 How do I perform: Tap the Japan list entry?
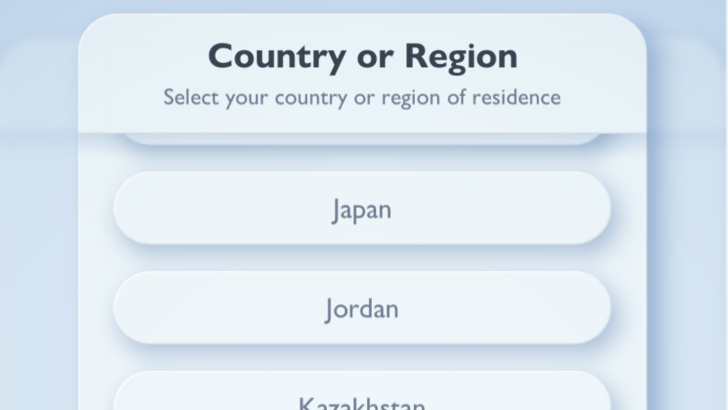pyautogui.click(x=362, y=209)
